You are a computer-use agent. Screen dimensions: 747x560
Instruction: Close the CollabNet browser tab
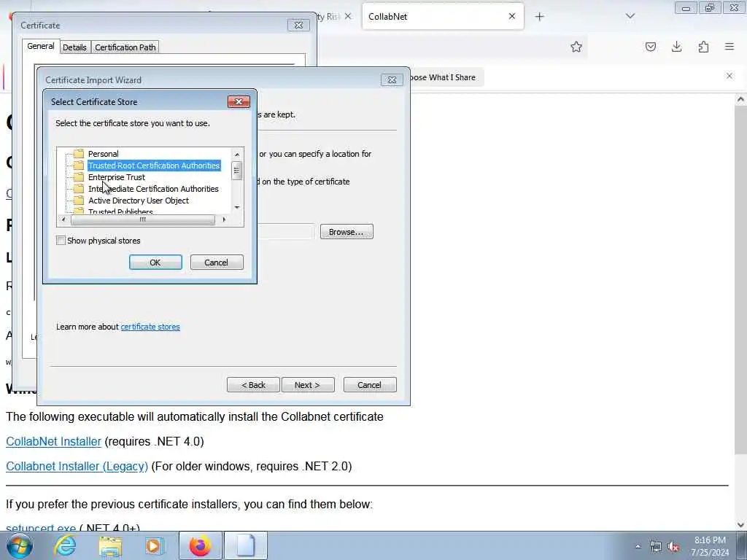point(512,16)
